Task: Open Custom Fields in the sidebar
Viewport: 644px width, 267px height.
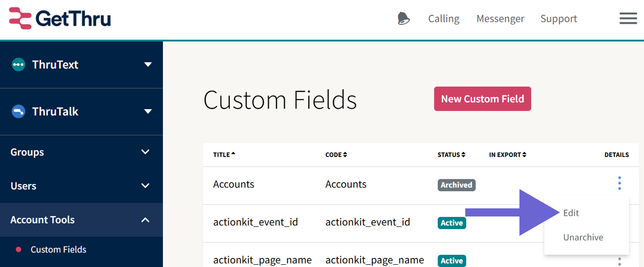Action: point(59,249)
